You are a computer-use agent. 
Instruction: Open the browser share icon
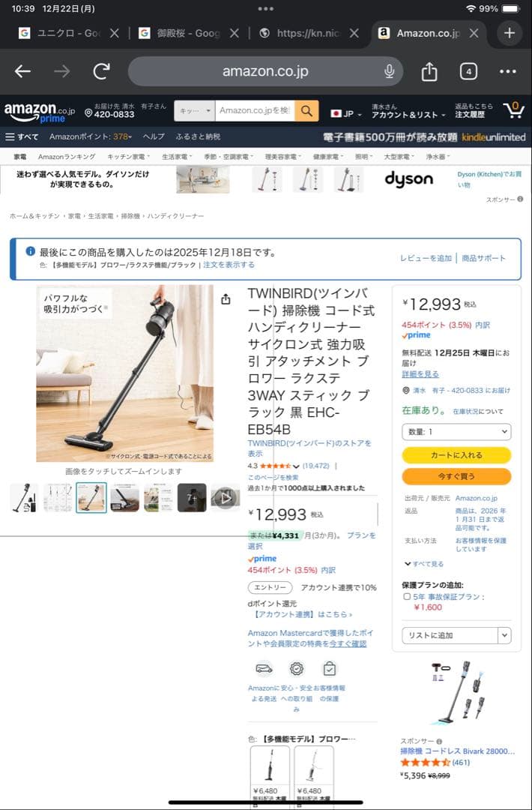click(x=429, y=71)
